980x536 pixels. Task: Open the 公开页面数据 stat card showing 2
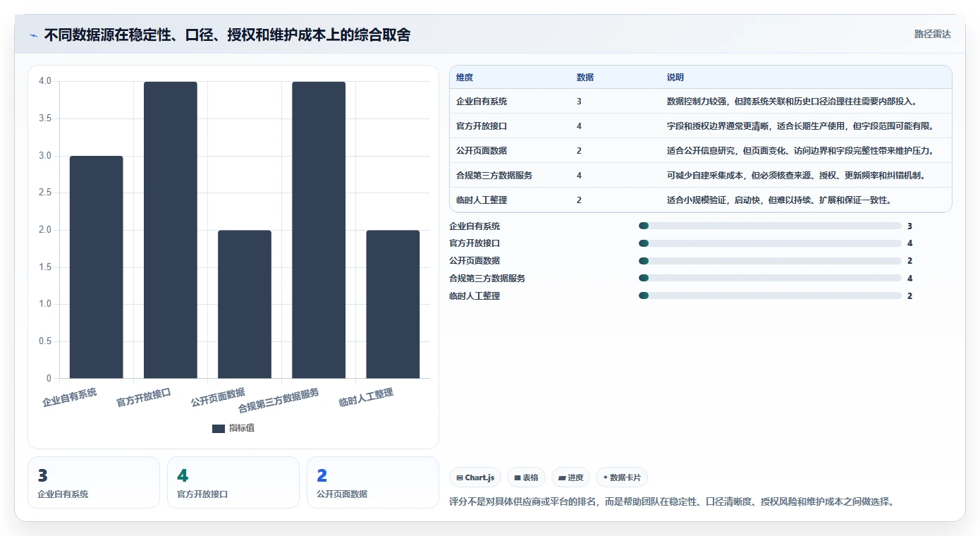coord(373,482)
